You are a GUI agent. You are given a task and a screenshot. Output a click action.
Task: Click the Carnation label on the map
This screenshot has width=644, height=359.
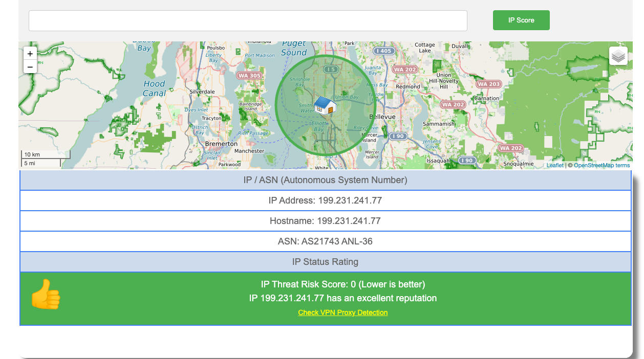486,98
